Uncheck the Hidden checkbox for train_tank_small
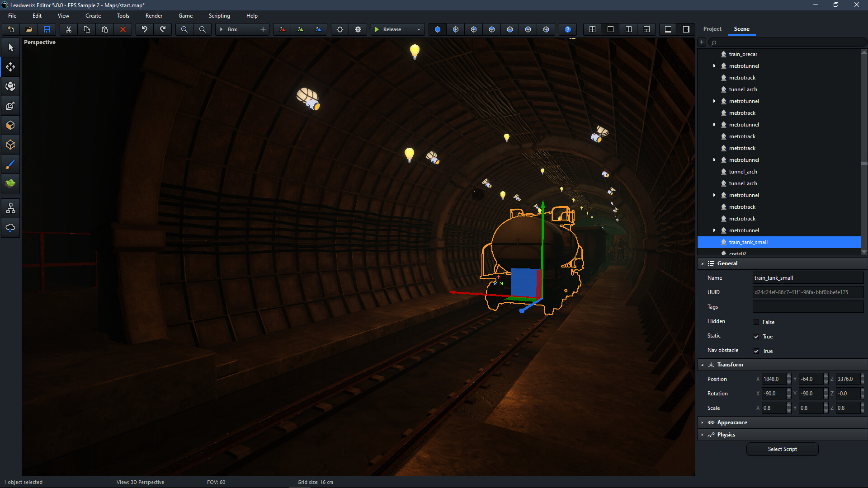 (756, 322)
